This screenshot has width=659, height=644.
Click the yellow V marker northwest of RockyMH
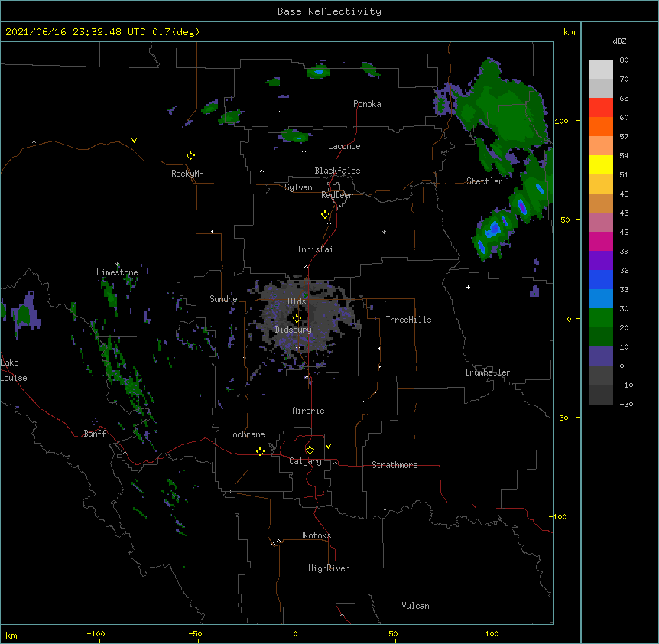click(134, 141)
